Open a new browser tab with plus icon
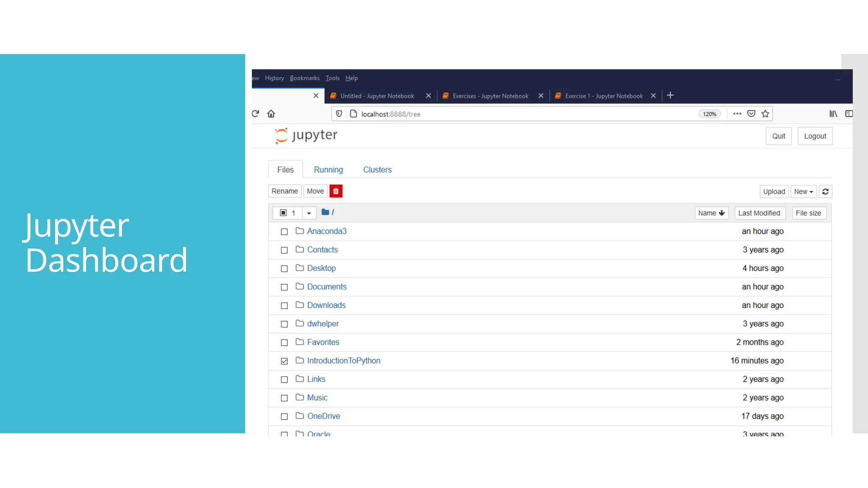This screenshot has height=488, width=868. (x=670, y=95)
